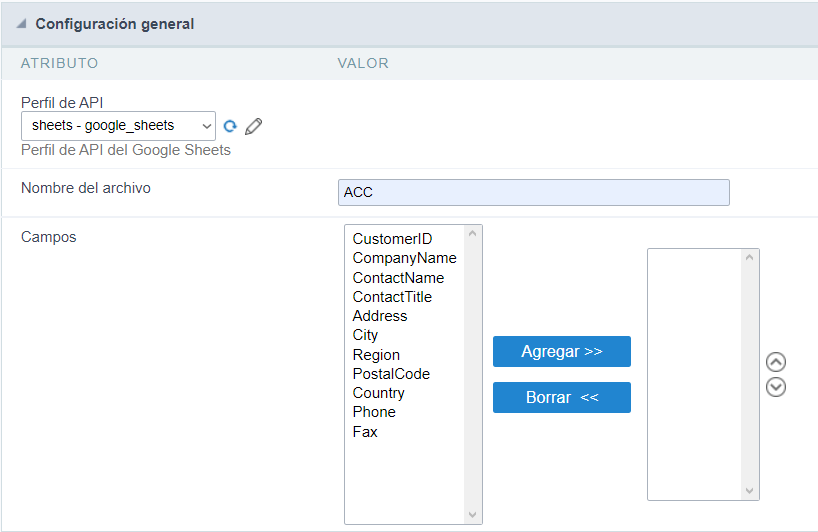Select CustomerID in the fields list
This screenshot has width=818, height=532.
point(392,239)
